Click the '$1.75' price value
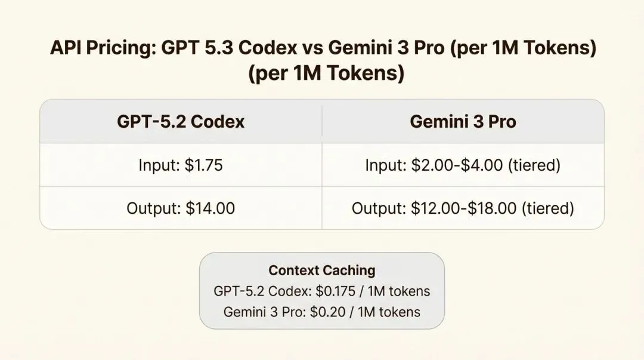 (204, 165)
